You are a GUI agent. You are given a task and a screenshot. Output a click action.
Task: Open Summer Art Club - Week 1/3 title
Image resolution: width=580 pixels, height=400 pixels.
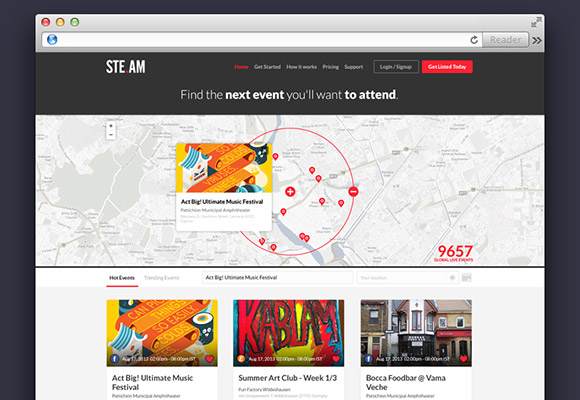point(287,378)
